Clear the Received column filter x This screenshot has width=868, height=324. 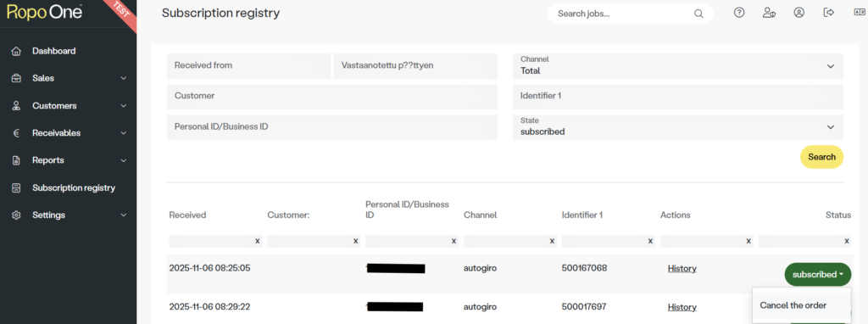click(x=257, y=241)
